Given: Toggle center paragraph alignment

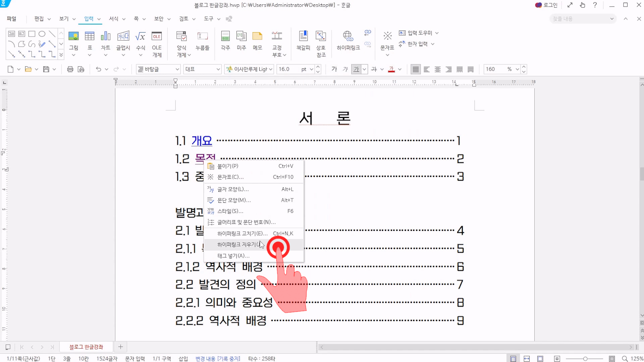Looking at the screenshot, I should 437,69.
